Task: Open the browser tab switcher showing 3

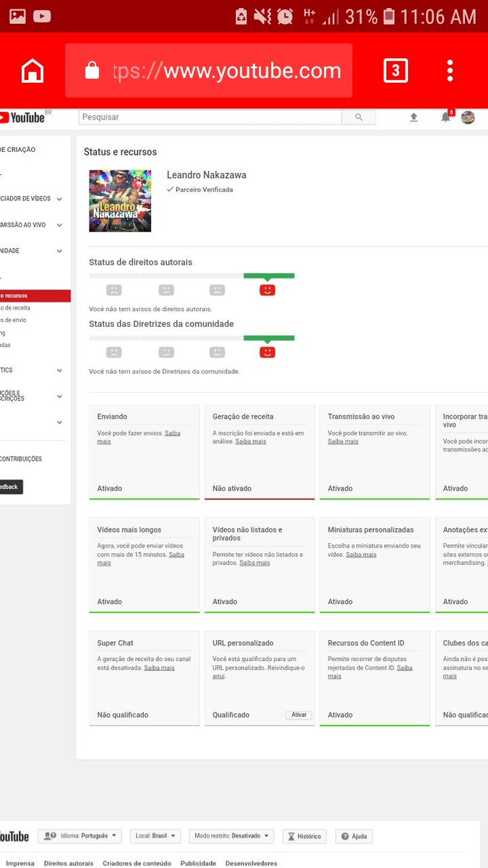Action: [x=395, y=70]
